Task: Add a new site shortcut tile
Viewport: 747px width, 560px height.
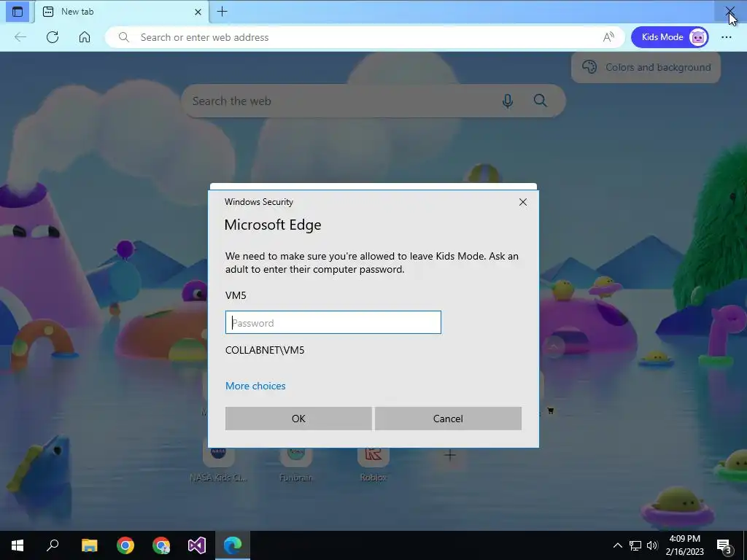Action: [449, 455]
